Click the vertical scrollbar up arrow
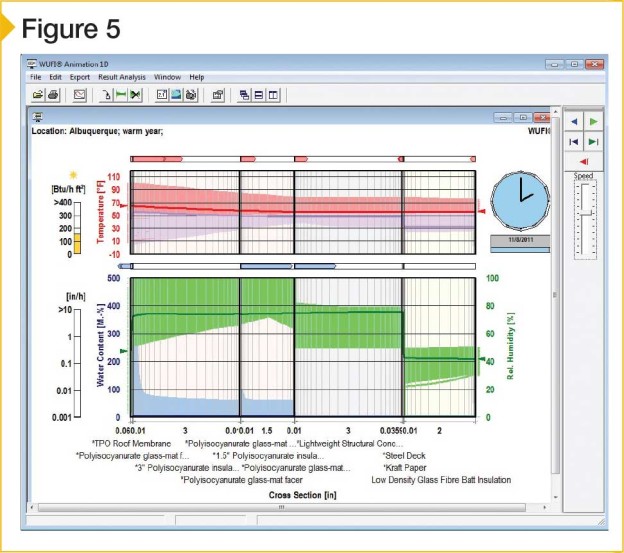This screenshot has width=624, height=553. (x=556, y=110)
